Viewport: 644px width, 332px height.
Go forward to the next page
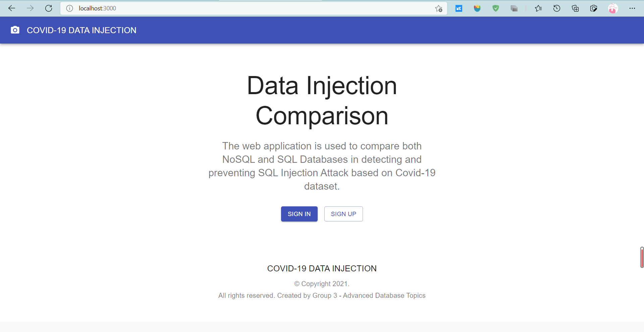pyautogui.click(x=30, y=8)
